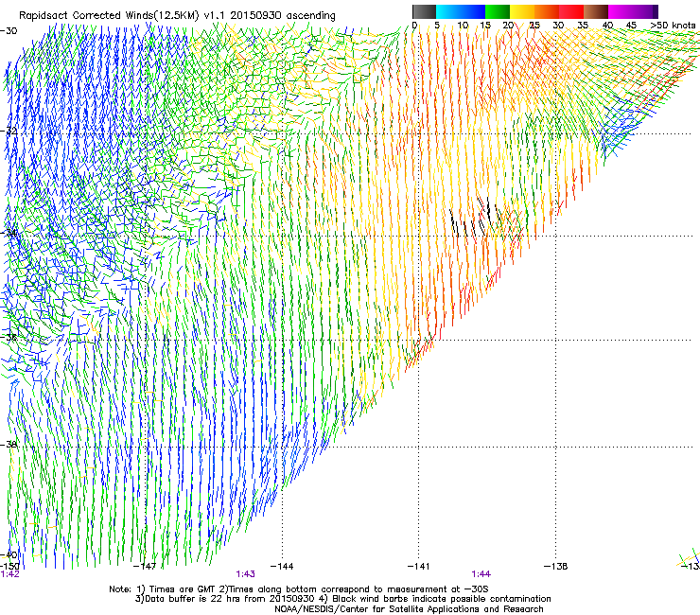
Task: Click the purple '1:43' time label
Action: [x=246, y=574]
